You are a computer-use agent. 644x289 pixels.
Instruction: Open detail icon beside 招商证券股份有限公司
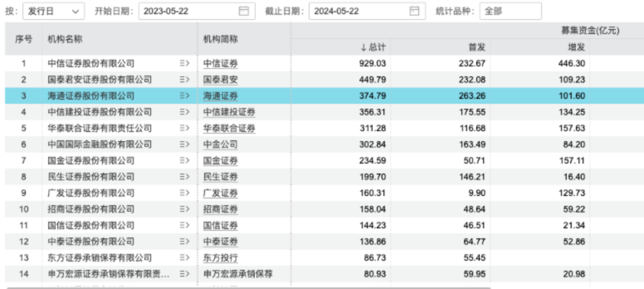click(x=184, y=209)
